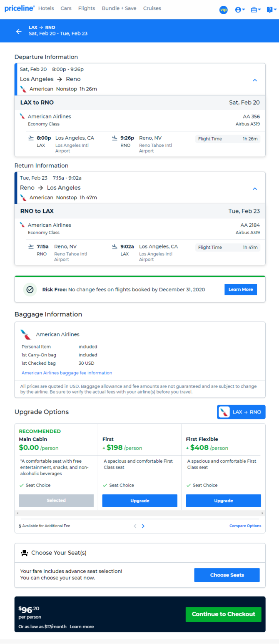Click the Priceline logo
Viewport: 279px width, 644px height.
click(20, 8)
